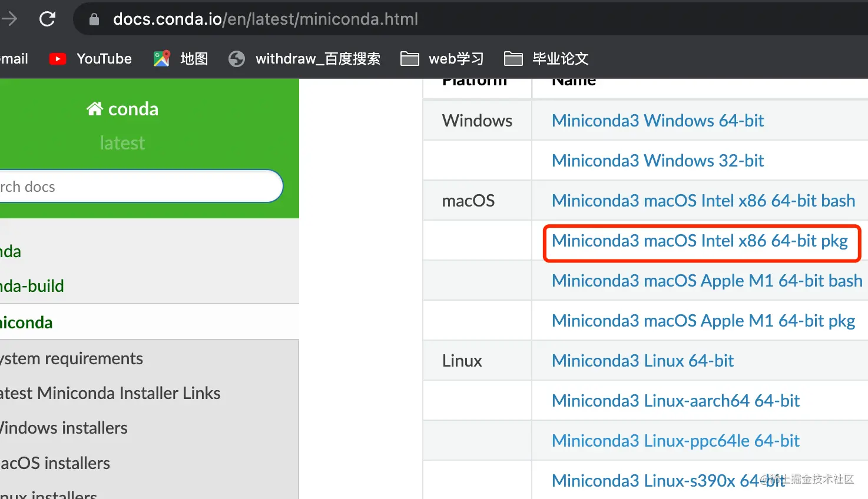Open the 地图 maps bookmark
868x499 pixels.
pos(180,58)
